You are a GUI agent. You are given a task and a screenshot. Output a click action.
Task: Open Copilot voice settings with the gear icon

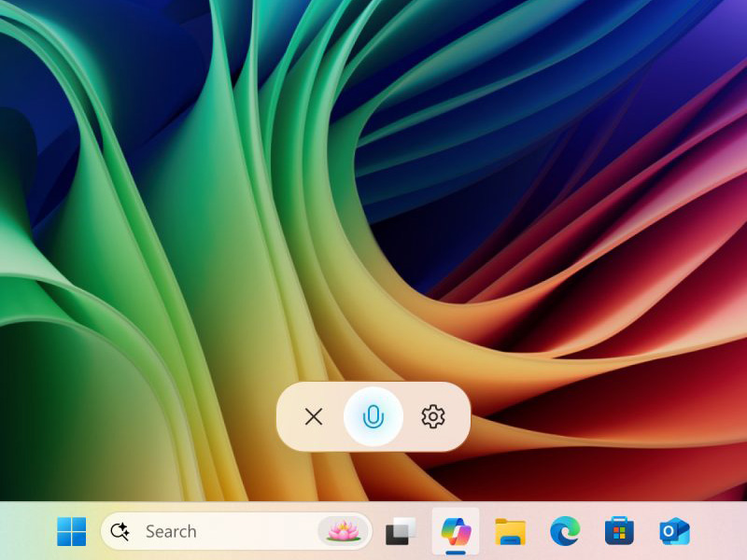[432, 417]
